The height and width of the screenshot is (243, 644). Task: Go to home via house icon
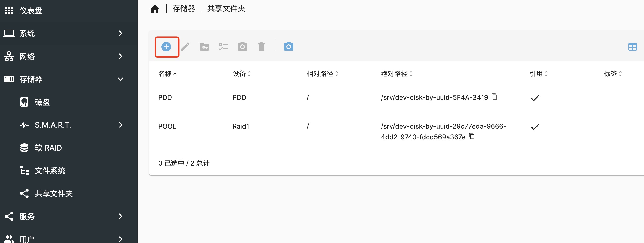click(x=155, y=9)
